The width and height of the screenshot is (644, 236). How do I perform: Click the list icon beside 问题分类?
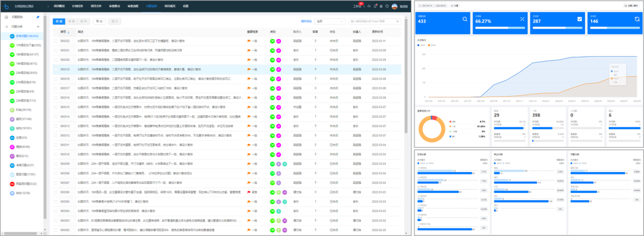(7, 26)
